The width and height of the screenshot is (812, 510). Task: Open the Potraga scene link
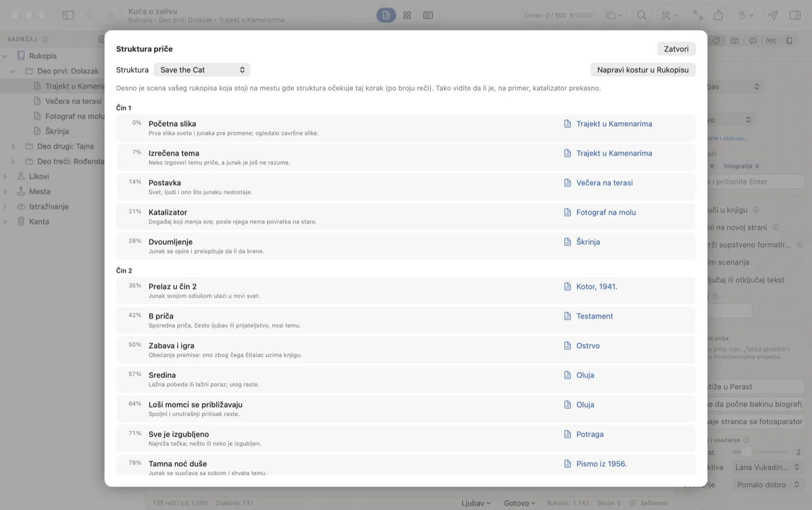click(x=584, y=434)
